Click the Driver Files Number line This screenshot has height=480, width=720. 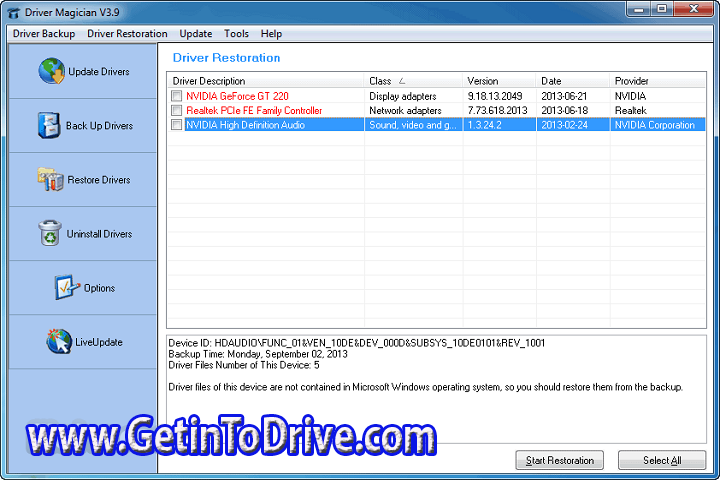[x=243, y=365]
